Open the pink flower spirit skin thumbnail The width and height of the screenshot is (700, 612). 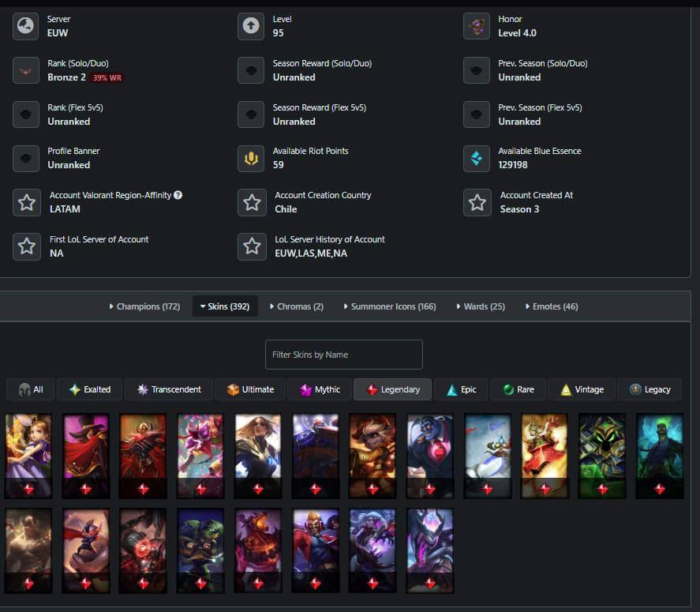tap(200, 456)
